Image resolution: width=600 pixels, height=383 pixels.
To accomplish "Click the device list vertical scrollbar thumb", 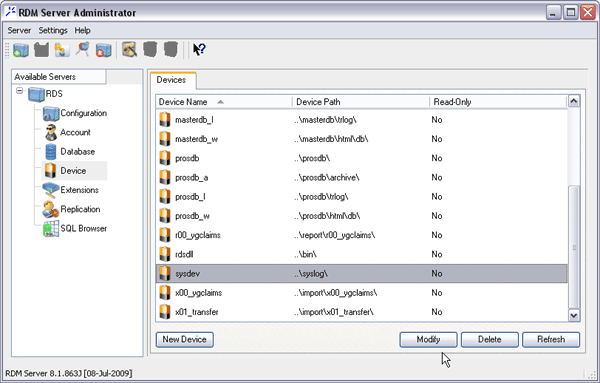I will point(574,247).
